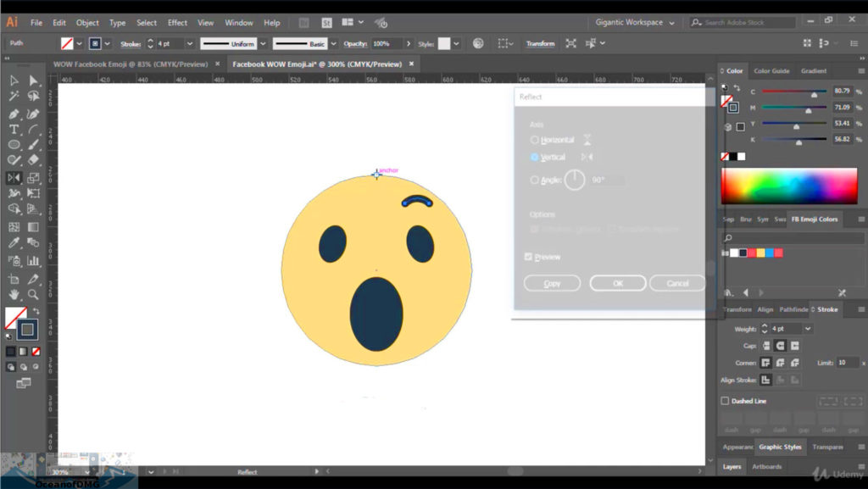Select the Shape Builder tool
The height and width of the screenshot is (489, 868).
(x=14, y=208)
